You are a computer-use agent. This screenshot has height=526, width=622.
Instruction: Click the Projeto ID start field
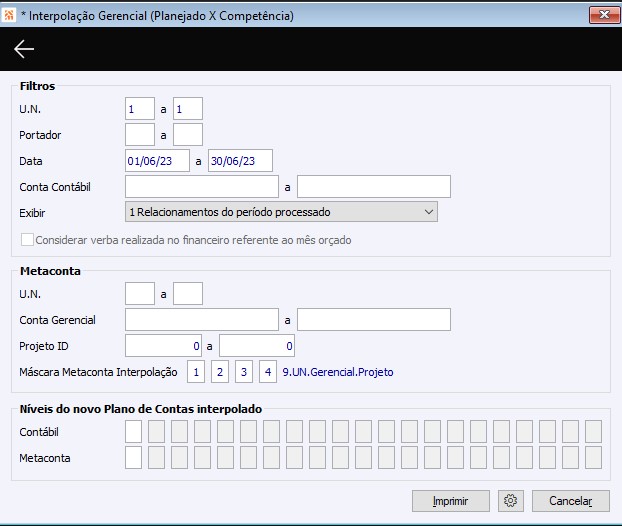[163, 346]
